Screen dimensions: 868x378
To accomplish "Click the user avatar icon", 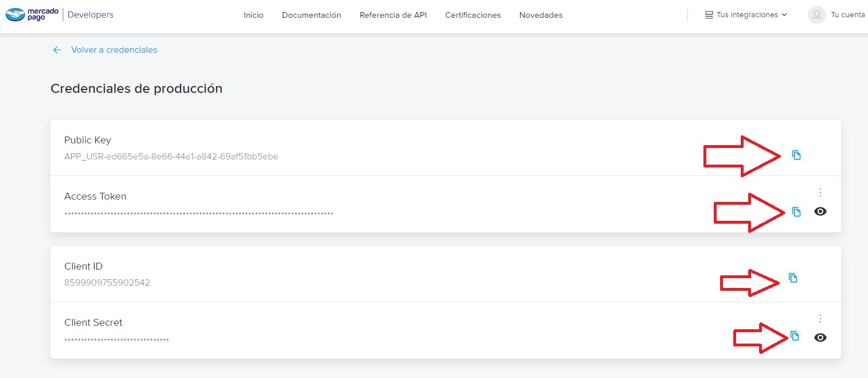I will coord(816,15).
